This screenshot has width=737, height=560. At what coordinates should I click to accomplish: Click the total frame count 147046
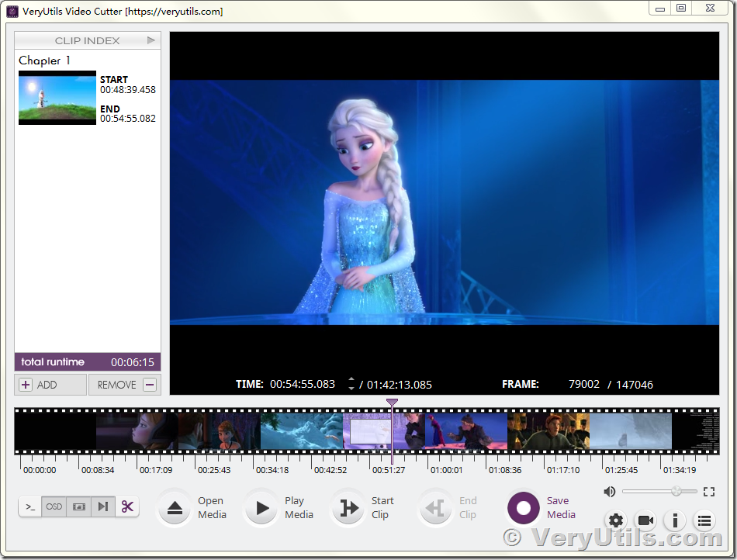pyautogui.click(x=635, y=385)
